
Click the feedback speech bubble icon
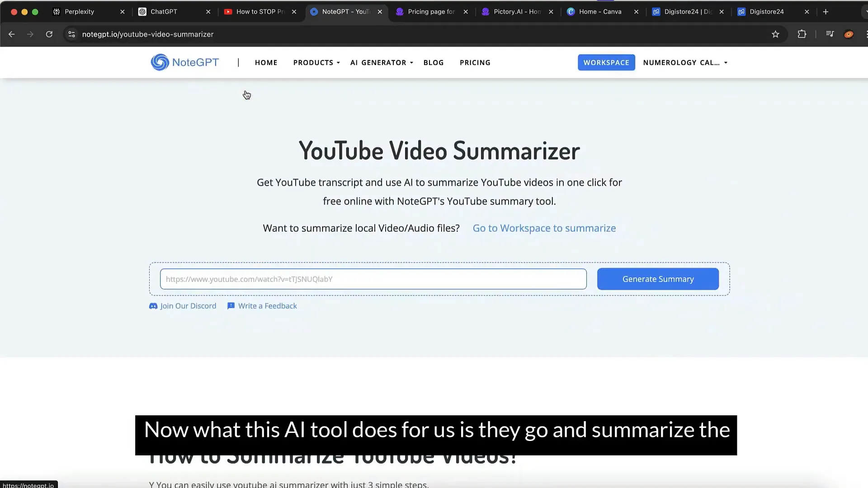(231, 306)
